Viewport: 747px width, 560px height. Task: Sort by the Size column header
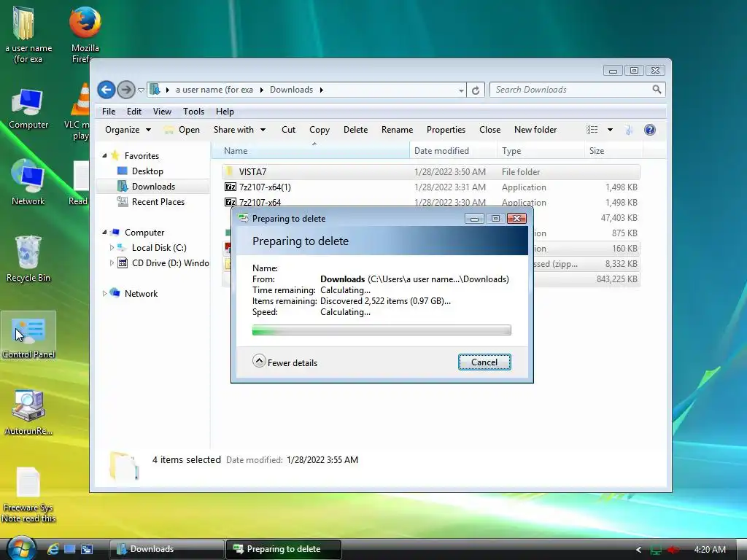(x=614, y=150)
